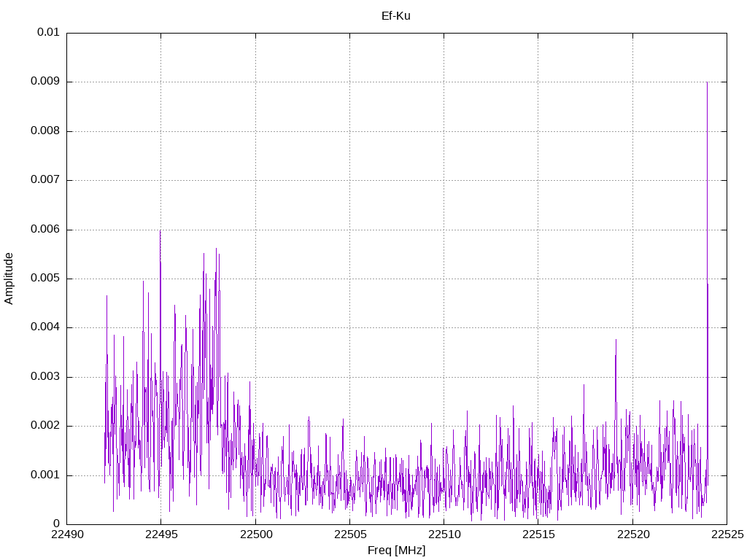Select the 0.003 y-axis tick label

click(x=44, y=377)
